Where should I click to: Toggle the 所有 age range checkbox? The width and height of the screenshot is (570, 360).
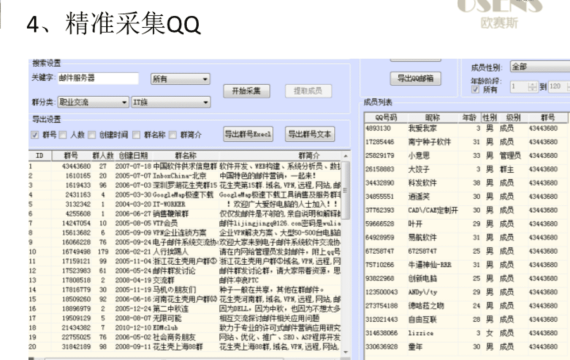(x=475, y=89)
